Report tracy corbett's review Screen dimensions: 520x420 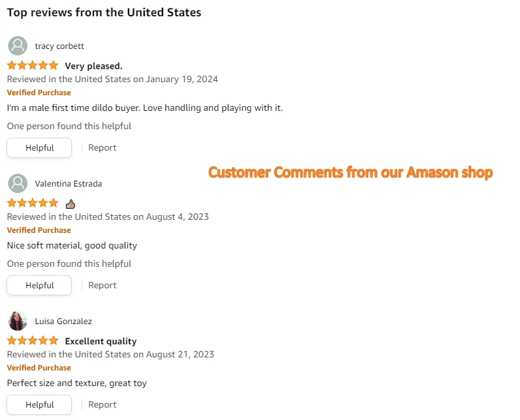point(102,147)
